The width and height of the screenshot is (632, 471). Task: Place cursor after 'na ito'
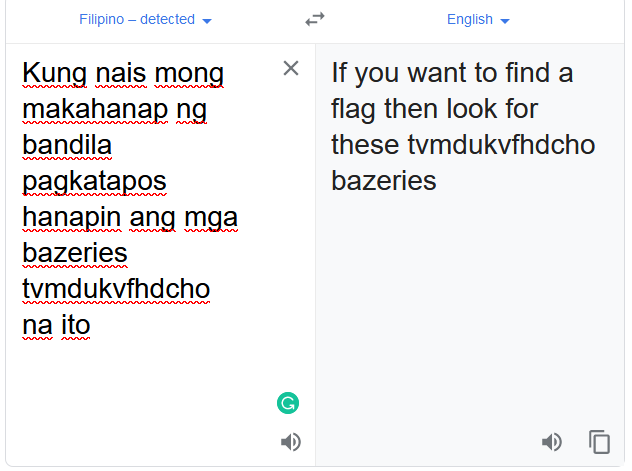(x=92, y=325)
